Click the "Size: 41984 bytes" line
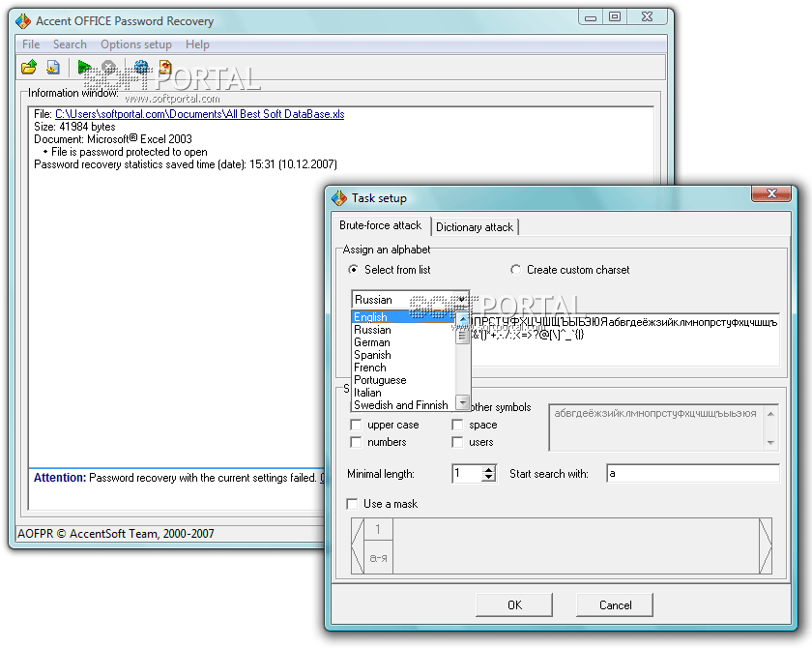The height and width of the screenshot is (648, 812). coord(74,127)
